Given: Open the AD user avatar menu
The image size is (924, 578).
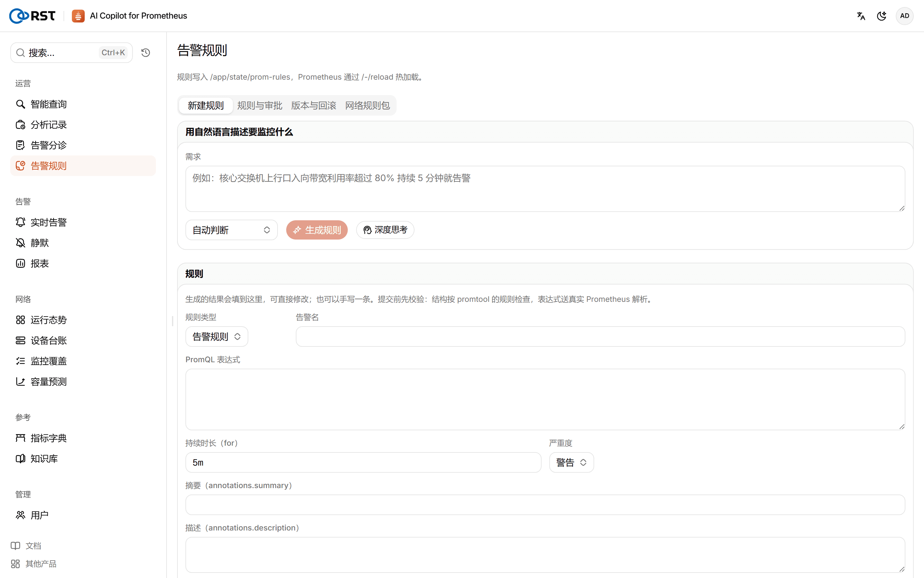Looking at the screenshot, I should pyautogui.click(x=904, y=16).
